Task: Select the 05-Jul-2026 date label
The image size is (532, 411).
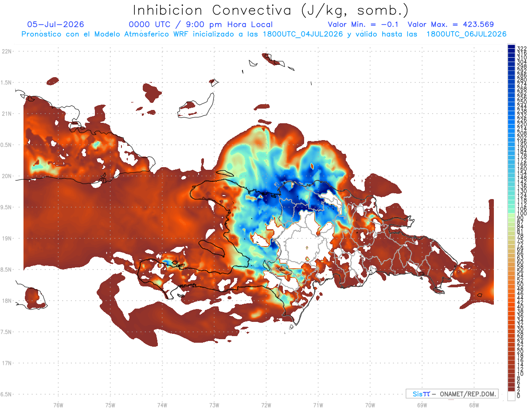Action: click(55, 24)
